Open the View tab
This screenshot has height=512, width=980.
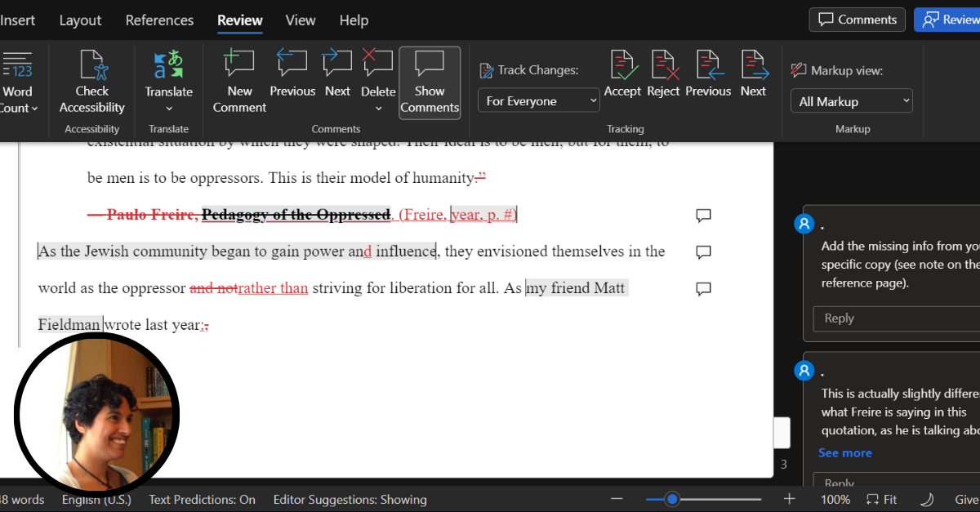[x=301, y=20]
